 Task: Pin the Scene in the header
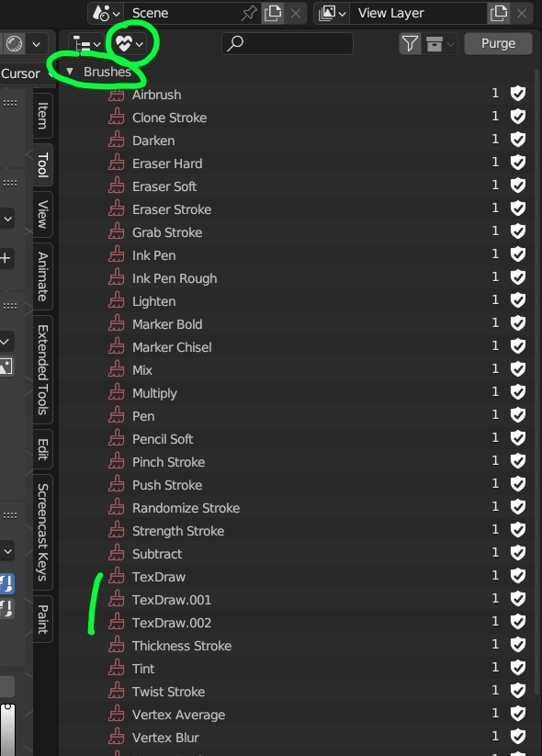pyautogui.click(x=249, y=13)
